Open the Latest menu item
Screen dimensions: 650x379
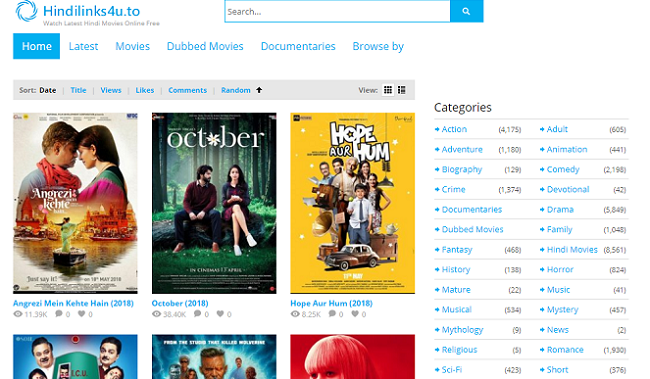click(83, 46)
